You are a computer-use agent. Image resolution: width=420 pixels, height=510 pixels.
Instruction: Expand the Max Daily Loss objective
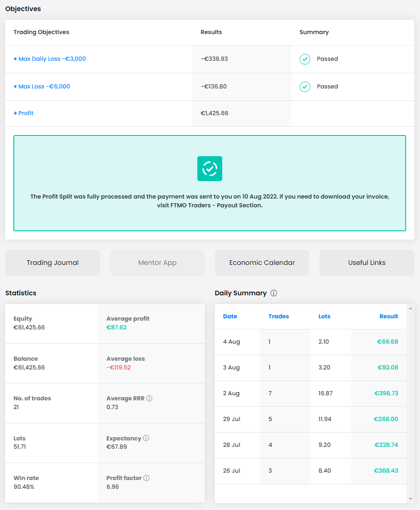(x=49, y=59)
